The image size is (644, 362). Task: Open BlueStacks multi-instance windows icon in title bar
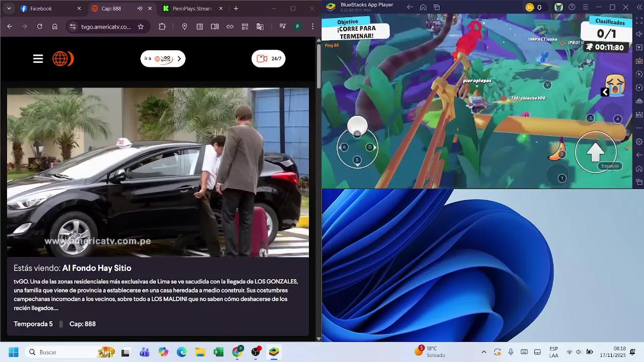[436, 7]
